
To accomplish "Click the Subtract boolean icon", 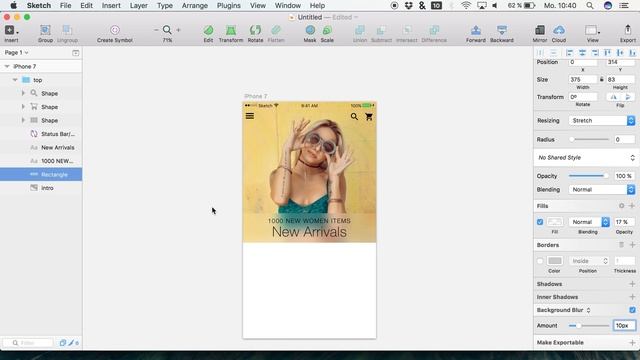I will pyautogui.click(x=381, y=33).
